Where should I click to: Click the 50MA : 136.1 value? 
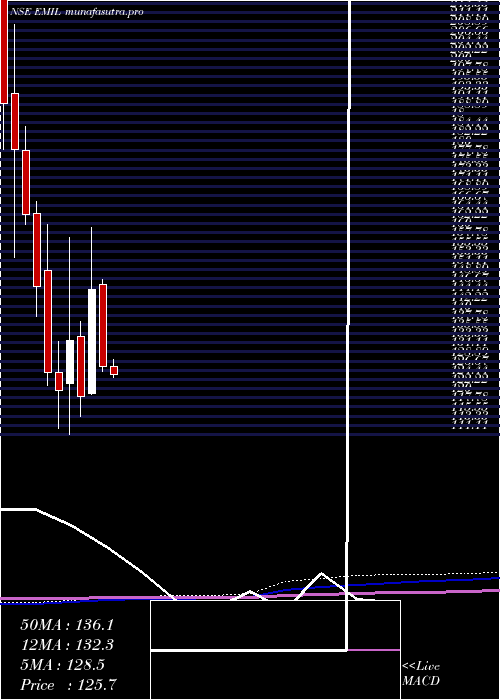pos(67,625)
